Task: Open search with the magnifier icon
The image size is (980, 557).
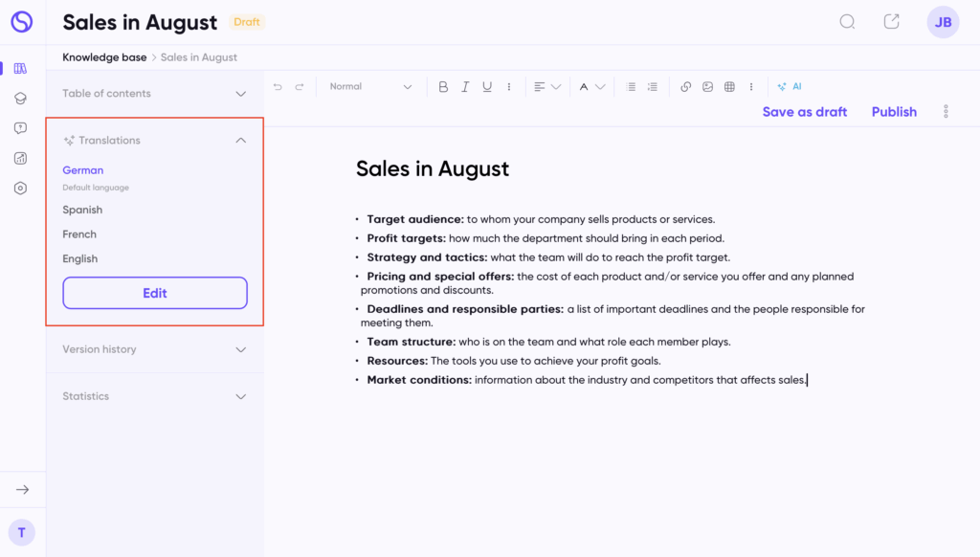Action: 847,22
